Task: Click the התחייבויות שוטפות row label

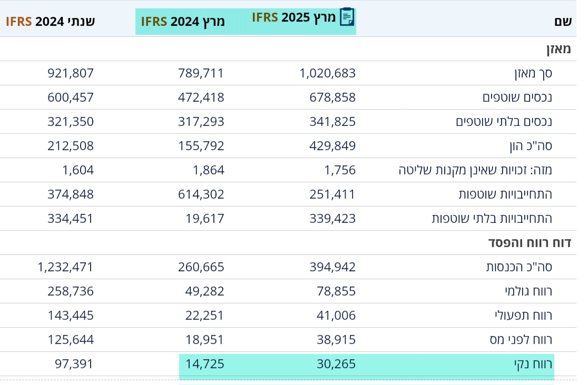Action: 506,194
